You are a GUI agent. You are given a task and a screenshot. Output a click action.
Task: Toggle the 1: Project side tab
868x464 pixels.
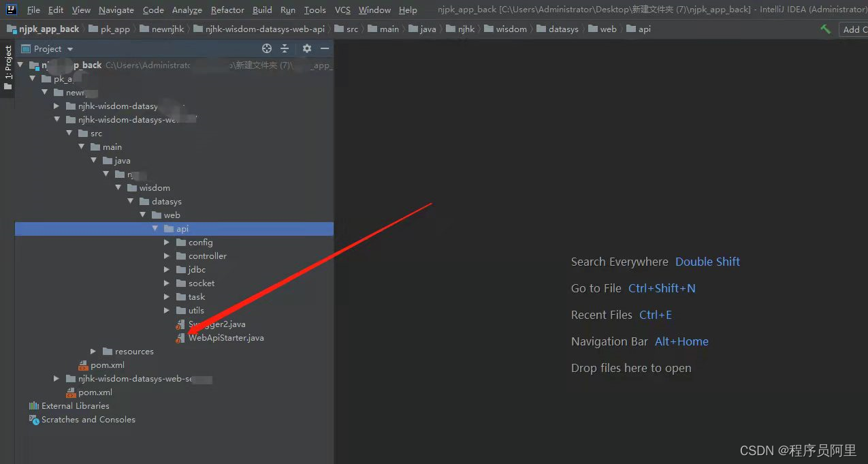coord(7,68)
